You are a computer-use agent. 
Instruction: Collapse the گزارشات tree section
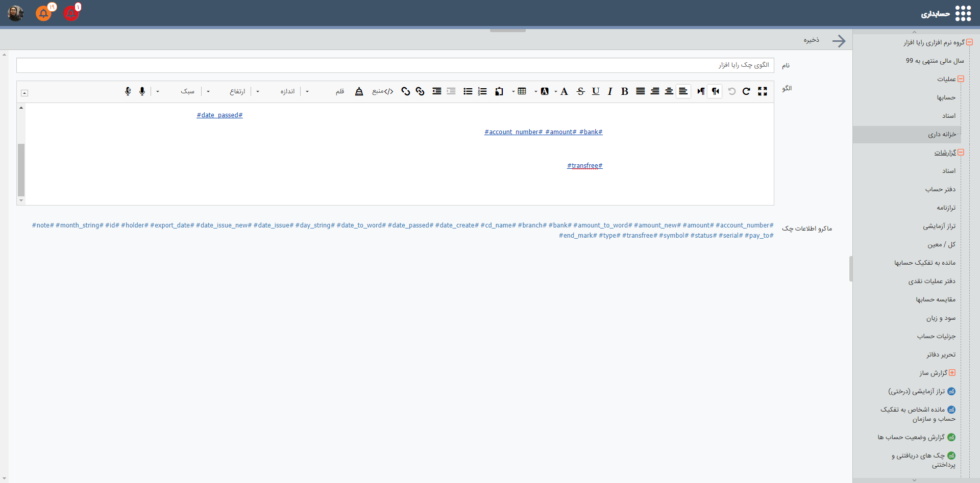click(961, 152)
